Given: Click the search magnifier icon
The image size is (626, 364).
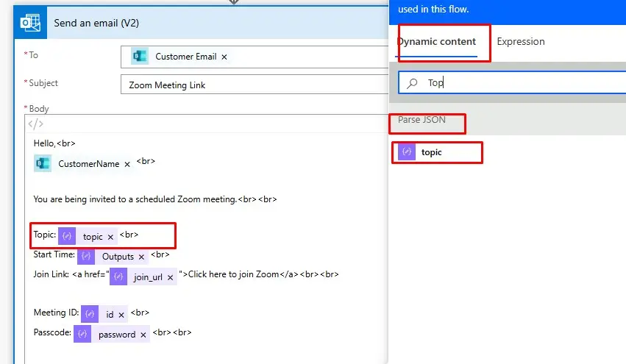Looking at the screenshot, I should tap(413, 83).
